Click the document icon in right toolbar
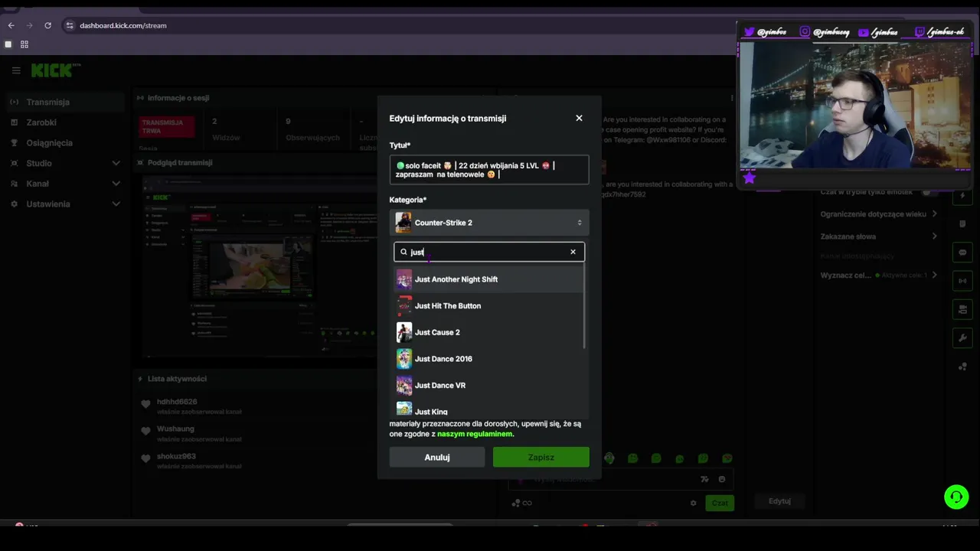This screenshot has height=551, width=980. click(962, 224)
